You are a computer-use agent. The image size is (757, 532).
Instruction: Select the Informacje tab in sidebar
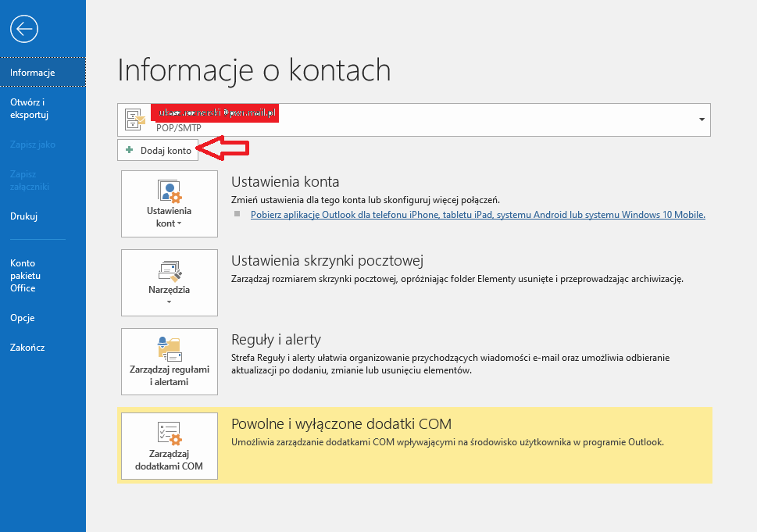tap(32, 73)
